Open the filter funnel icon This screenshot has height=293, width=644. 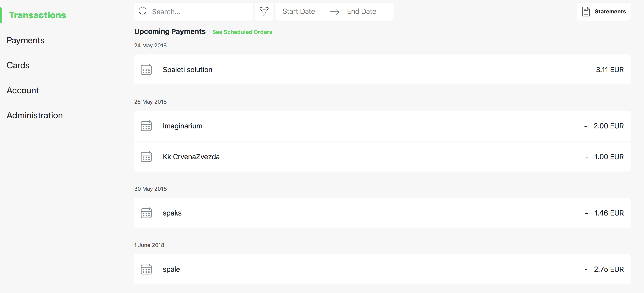pos(264,11)
